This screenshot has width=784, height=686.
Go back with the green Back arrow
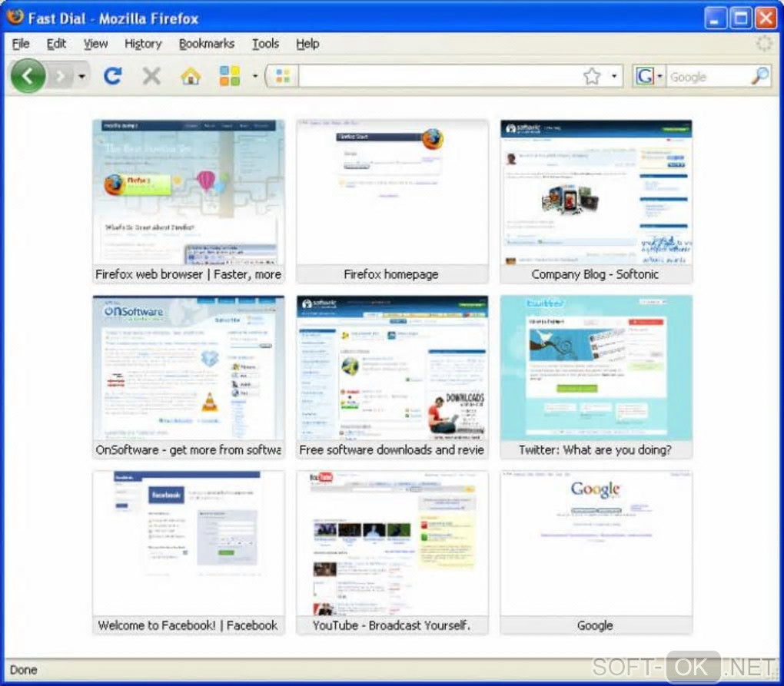point(28,76)
